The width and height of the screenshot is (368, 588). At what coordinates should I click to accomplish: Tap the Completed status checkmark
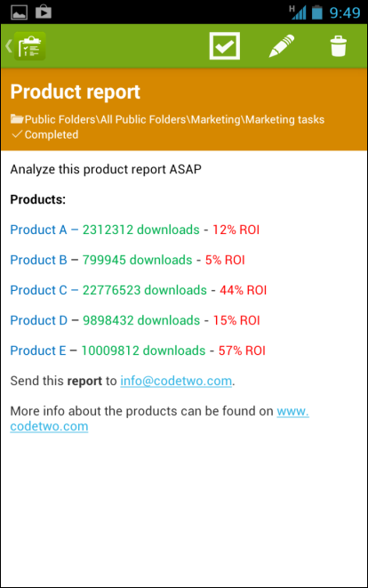(x=17, y=134)
